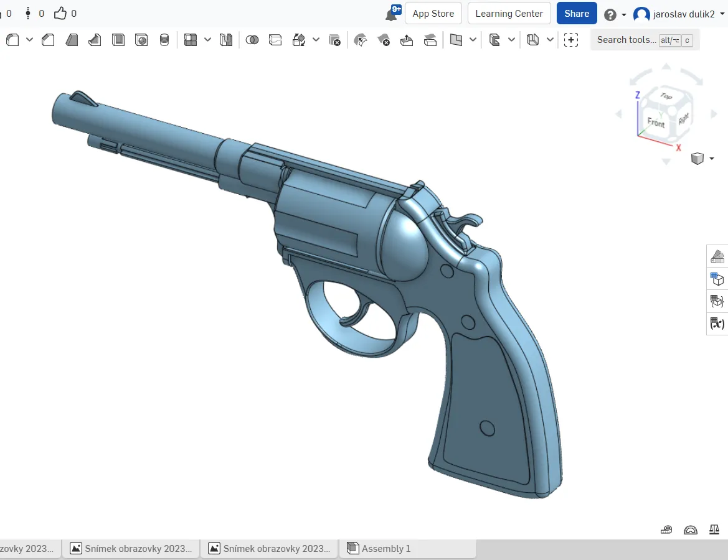Click the blue Share button
The image size is (728, 560).
(576, 13)
